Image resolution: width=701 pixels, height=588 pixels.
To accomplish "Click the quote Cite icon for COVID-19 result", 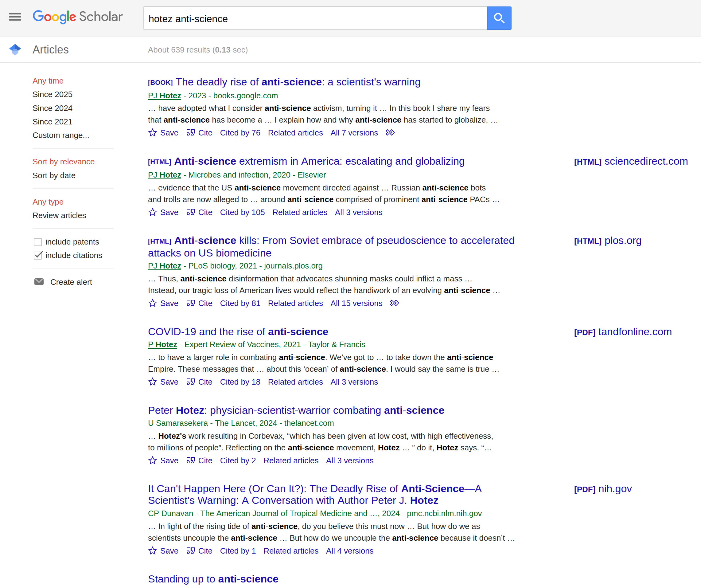I will [x=191, y=382].
